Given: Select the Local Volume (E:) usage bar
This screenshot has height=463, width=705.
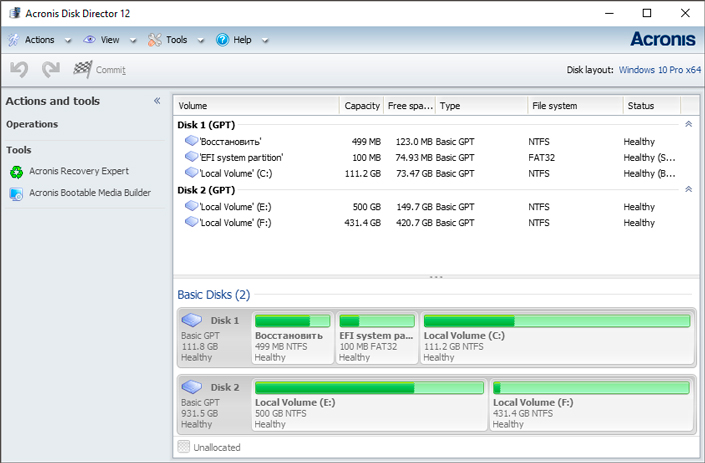Looking at the screenshot, I should (x=369, y=387).
